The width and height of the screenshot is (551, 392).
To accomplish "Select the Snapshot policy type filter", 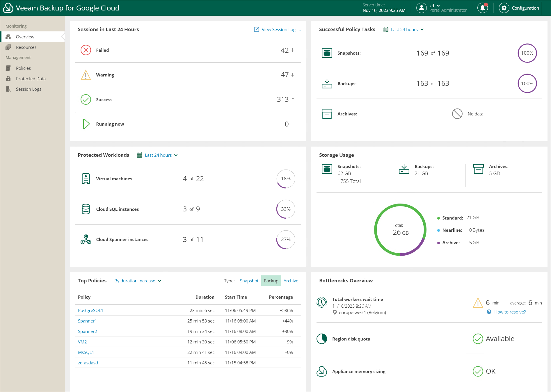I will [249, 281].
